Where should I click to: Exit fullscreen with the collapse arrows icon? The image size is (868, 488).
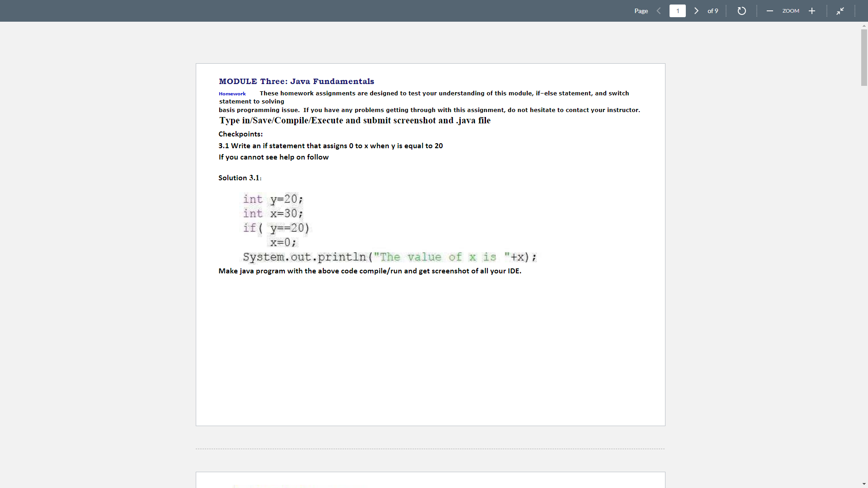tap(840, 11)
